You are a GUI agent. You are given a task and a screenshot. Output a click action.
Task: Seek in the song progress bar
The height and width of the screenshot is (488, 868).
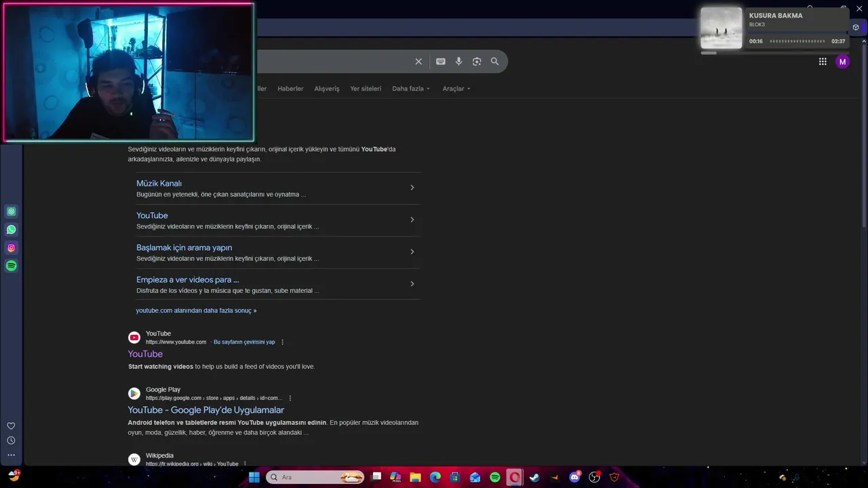click(797, 41)
